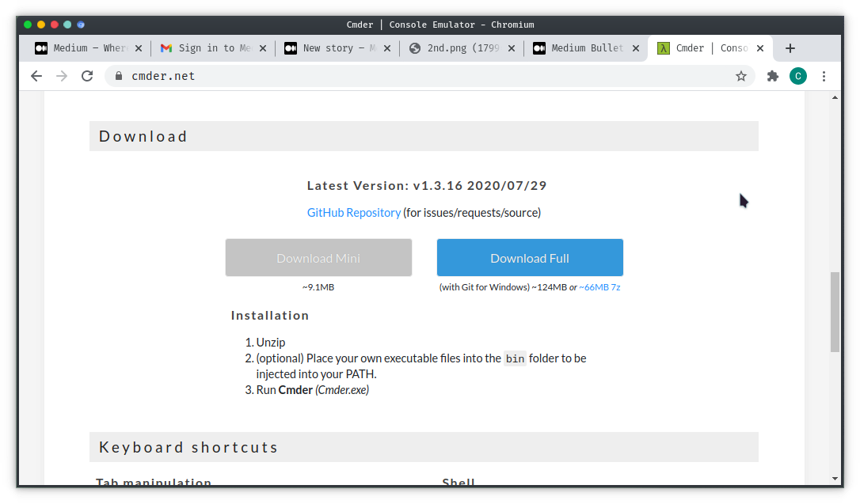Click the 'Installation' heading
The height and width of the screenshot is (504, 860).
[270, 316]
